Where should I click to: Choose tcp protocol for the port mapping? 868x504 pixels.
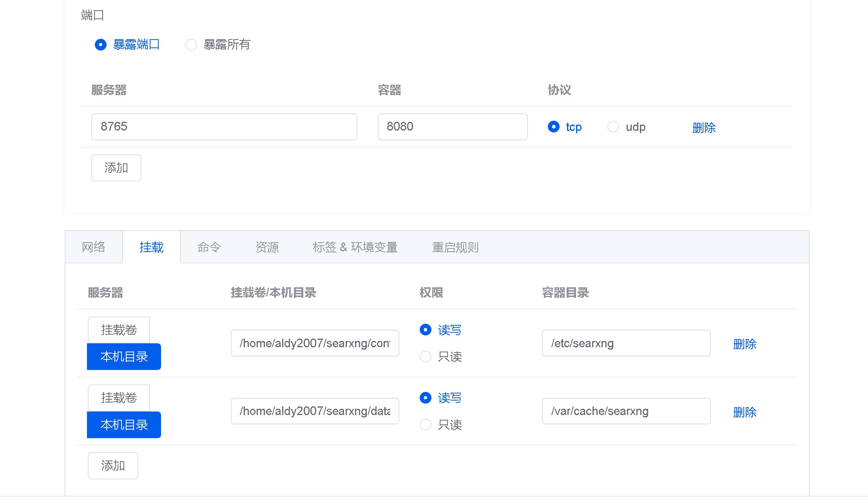(x=554, y=127)
